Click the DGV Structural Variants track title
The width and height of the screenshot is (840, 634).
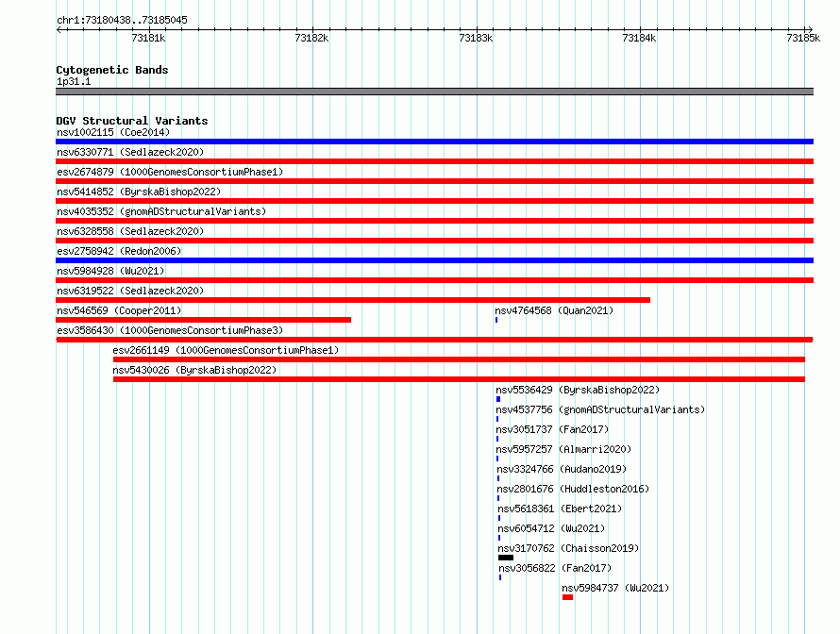[132, 121]
